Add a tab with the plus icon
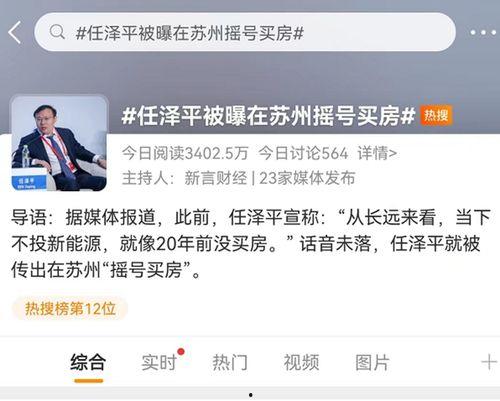This screenshot has width=500, height=401. point(489,362)
